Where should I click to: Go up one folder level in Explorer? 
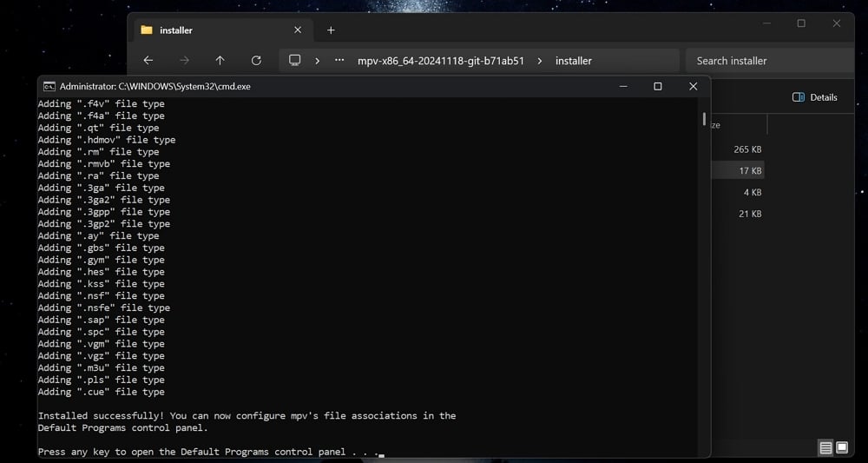[220, 60]
